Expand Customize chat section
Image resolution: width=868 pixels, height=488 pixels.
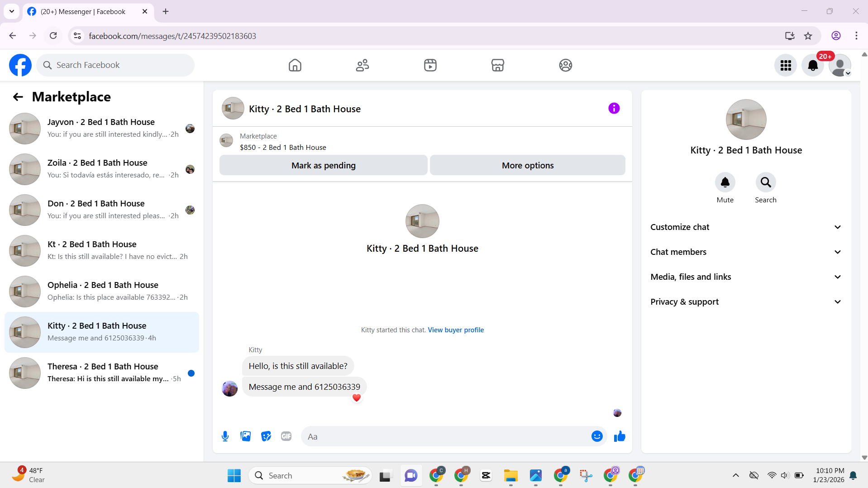746,227
